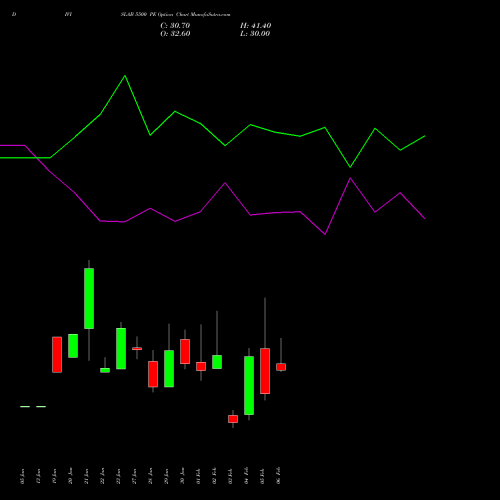Select the 05 Feb date label
Image resolution: width=500 pixels, height=500 pixels.
tap(262, 476)
